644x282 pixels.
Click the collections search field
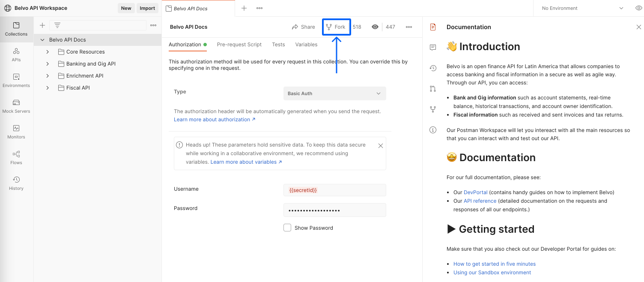tap(98, 25)
